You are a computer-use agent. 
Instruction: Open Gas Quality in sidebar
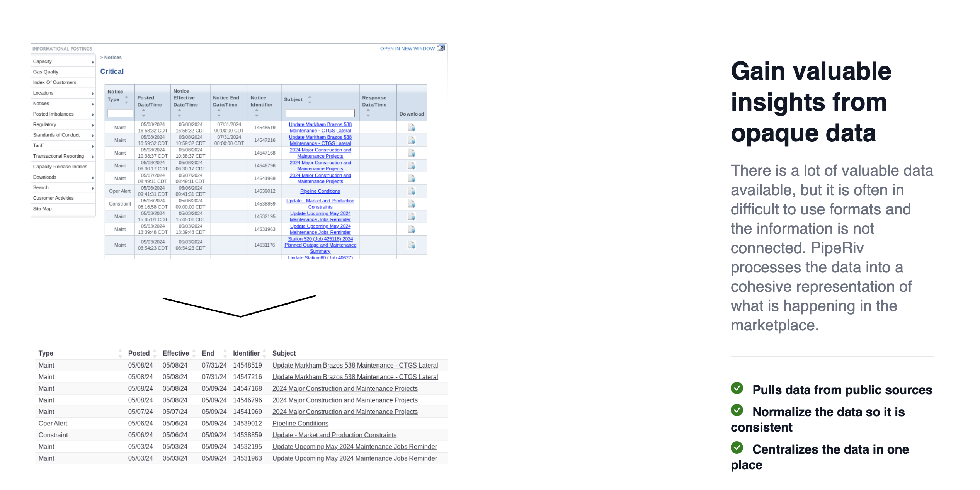point(46,72)
